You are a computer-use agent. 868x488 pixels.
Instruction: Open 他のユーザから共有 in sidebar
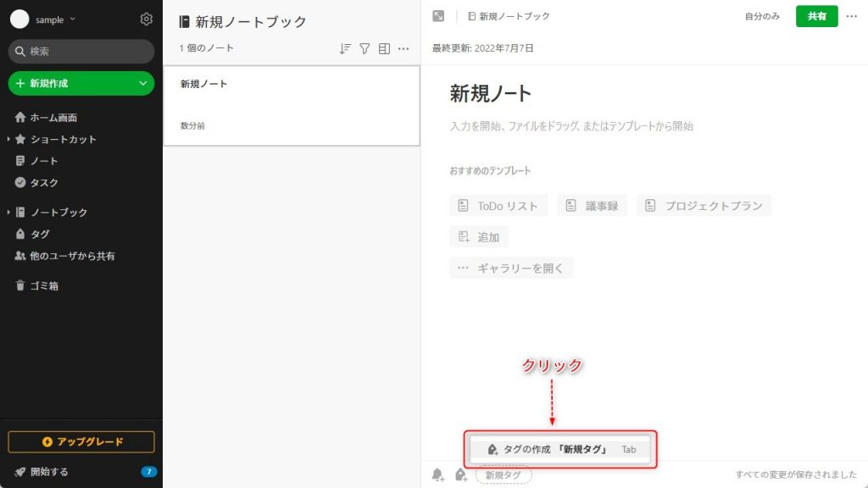click(x=64, y=256)
